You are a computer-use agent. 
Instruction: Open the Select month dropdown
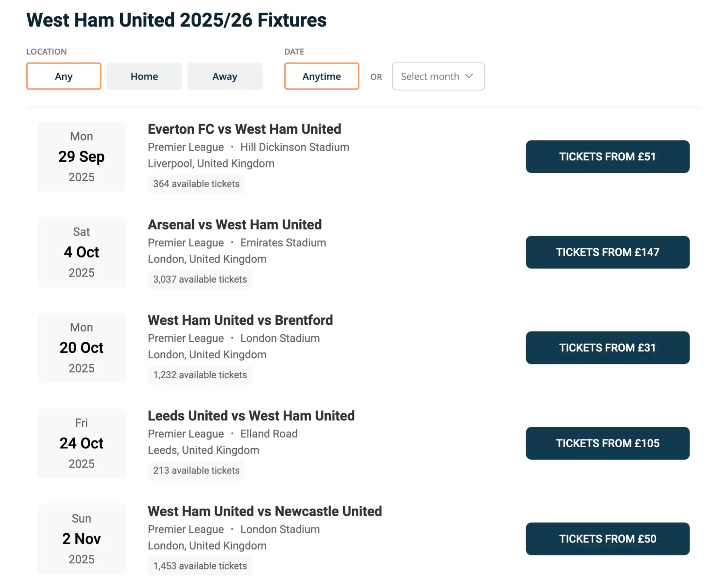tap(438, 76)
